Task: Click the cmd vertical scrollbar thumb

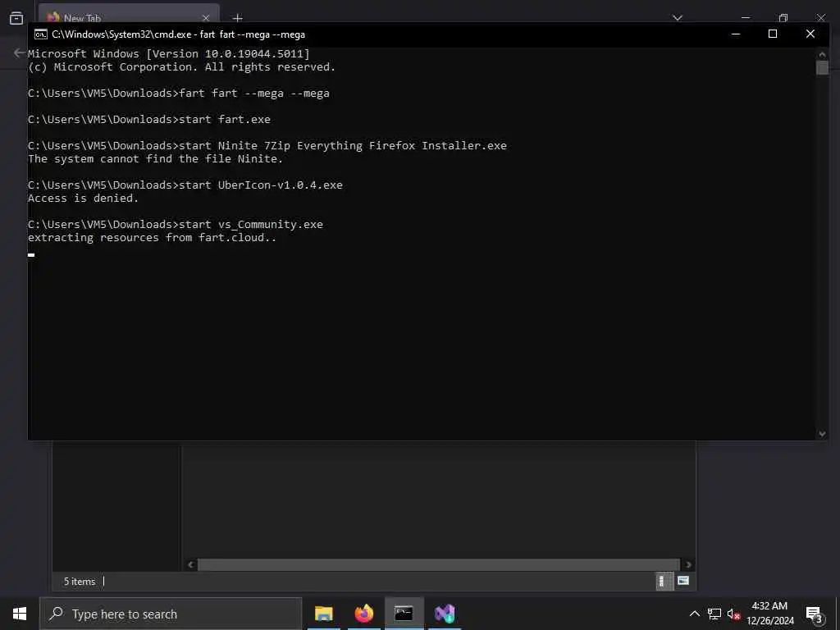Action: pos(822,67)
